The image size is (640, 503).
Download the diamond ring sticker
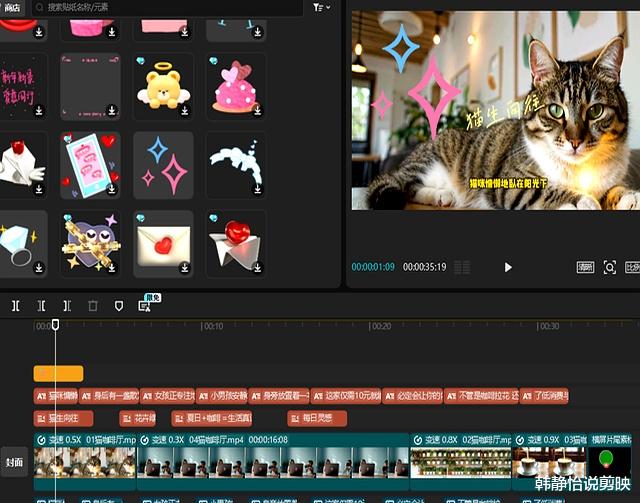pos(39,268)
